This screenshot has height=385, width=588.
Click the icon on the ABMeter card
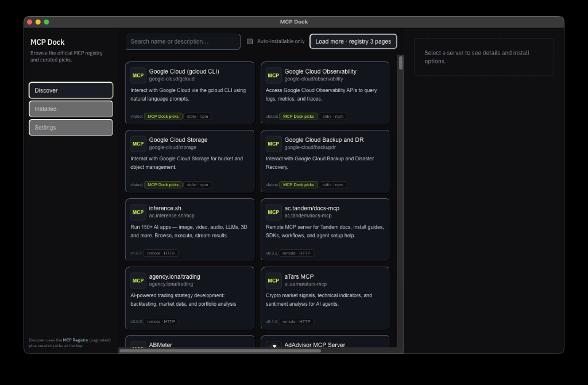point(138,345)
